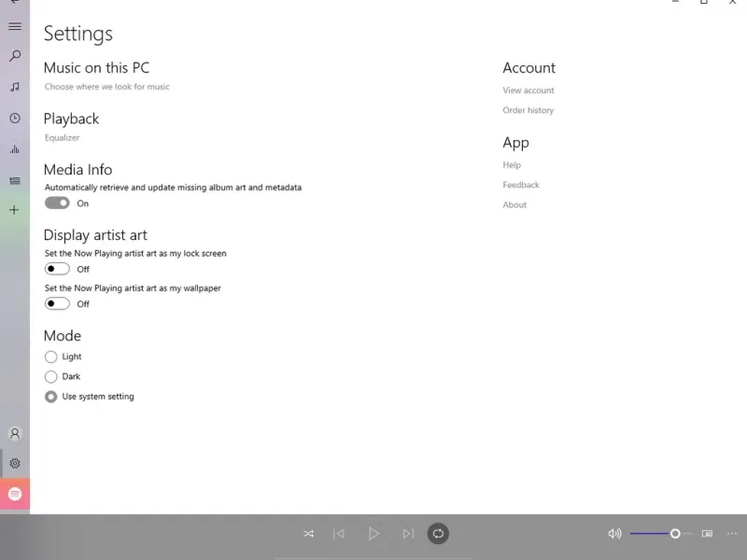
Task: Toggle shuffle playback button
Action: (x=309, y=534)
